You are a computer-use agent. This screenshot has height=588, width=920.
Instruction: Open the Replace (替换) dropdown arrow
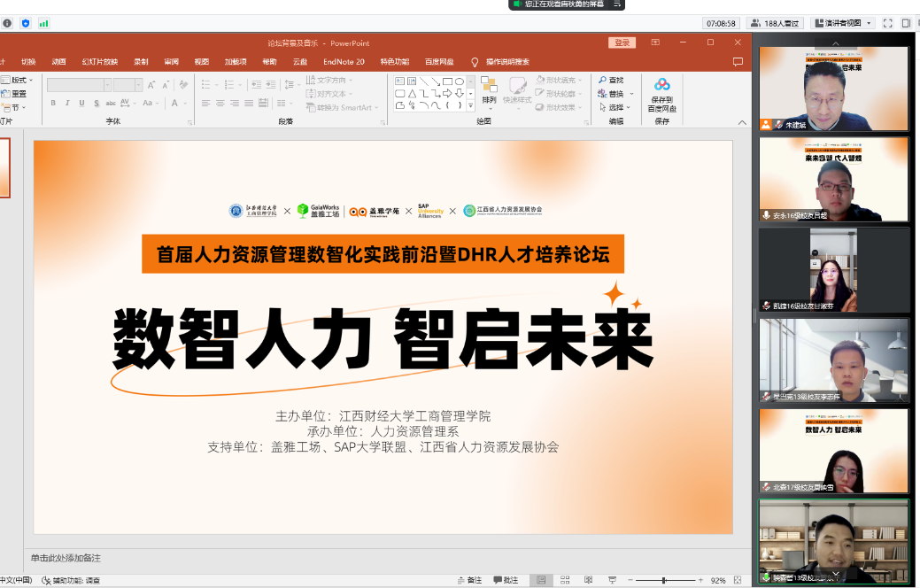(x=632, y=94)
